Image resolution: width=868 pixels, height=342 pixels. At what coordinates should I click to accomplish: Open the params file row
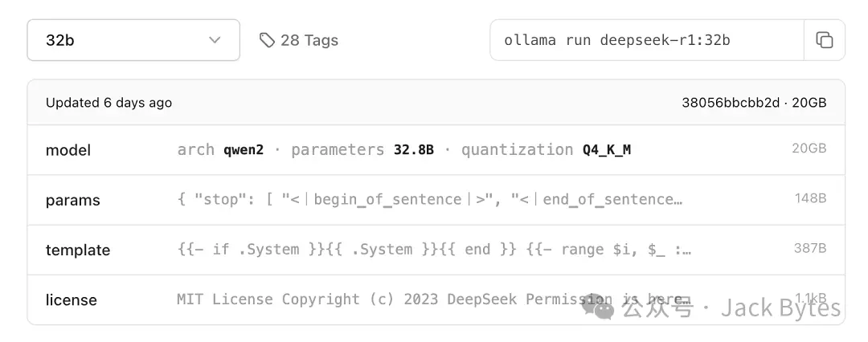pyautogui.click(x=72, y=200)
